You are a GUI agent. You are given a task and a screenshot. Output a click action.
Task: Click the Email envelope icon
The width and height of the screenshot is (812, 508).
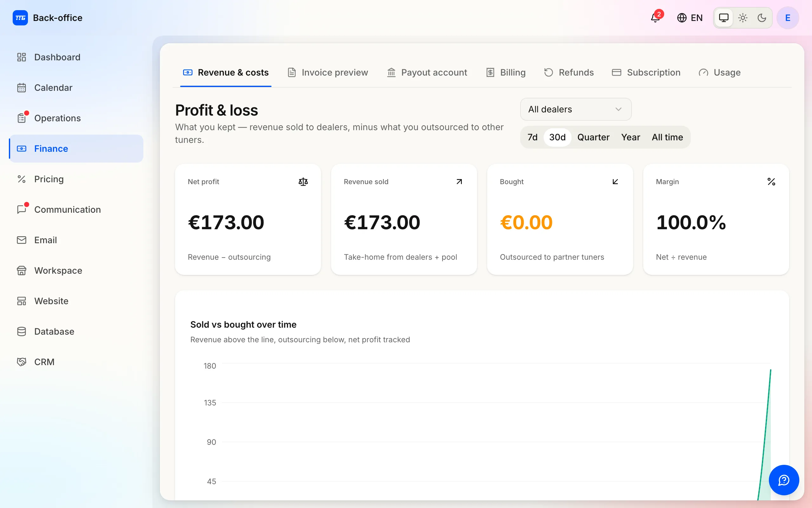pos(22,240)
